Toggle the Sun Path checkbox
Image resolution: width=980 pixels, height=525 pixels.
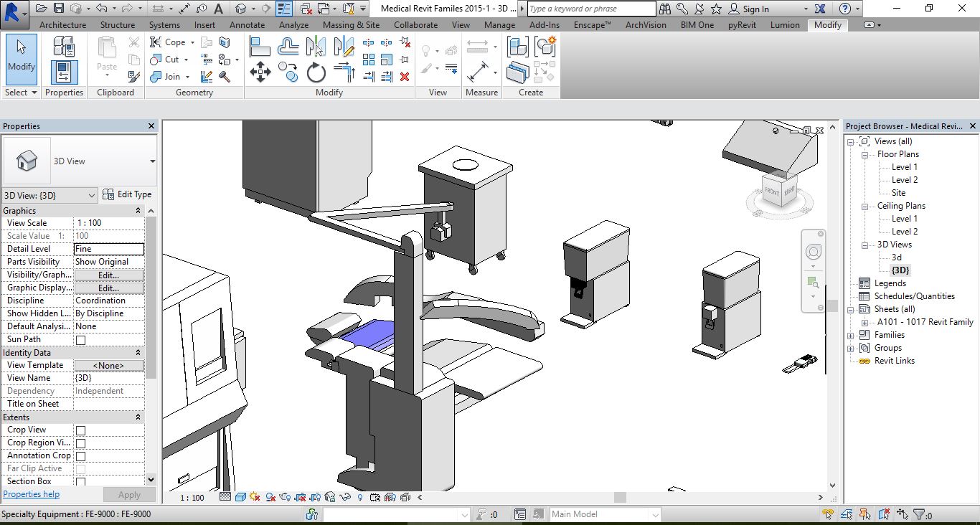[80, 340]
